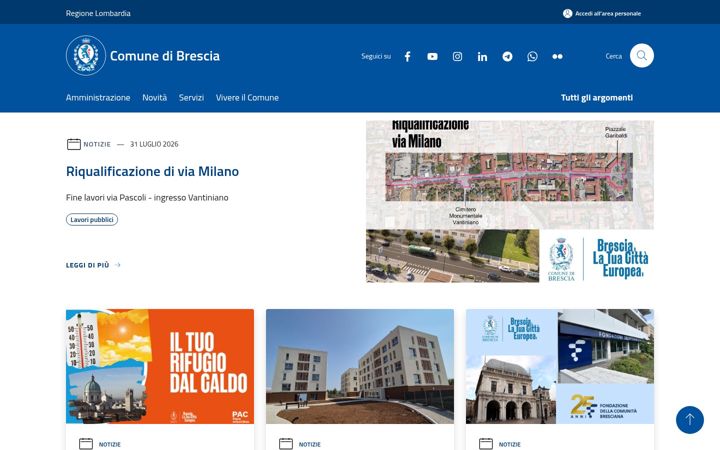Click the 31 LUGLIO 2026 date
This screenshot has width=720, height=450.
154,144
